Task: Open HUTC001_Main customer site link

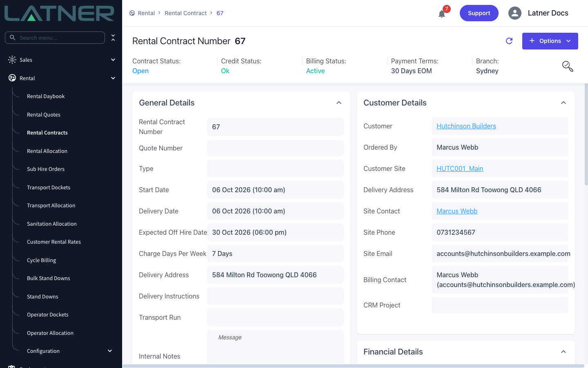Action: point(460,168)
